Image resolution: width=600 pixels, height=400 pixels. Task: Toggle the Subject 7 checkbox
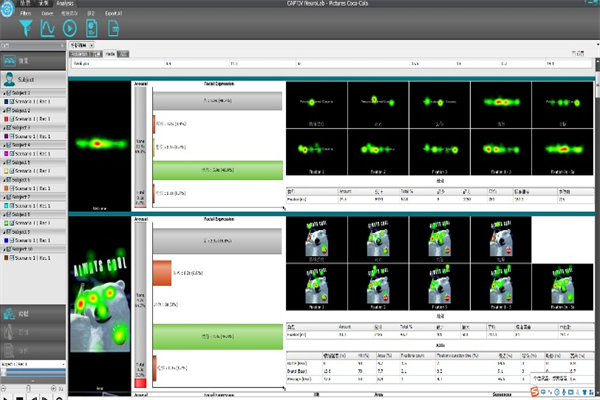coord(9,197)
